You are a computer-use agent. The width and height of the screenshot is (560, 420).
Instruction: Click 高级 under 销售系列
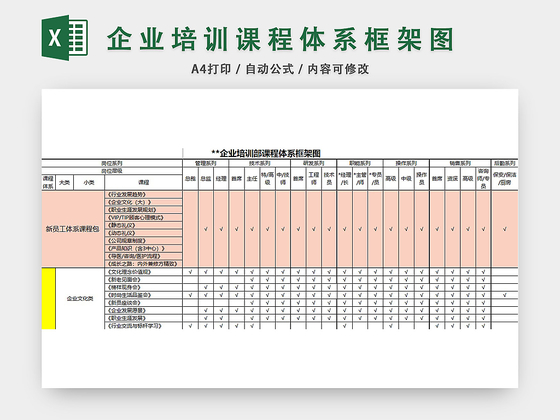click(468, 178)
